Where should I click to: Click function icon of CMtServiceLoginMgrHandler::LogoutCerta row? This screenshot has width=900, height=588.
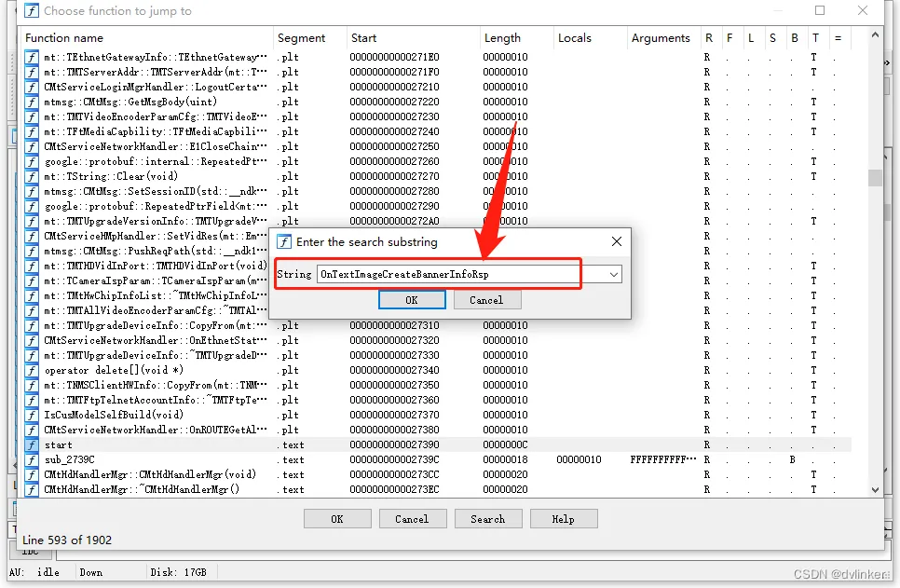(x=32, y=88)
